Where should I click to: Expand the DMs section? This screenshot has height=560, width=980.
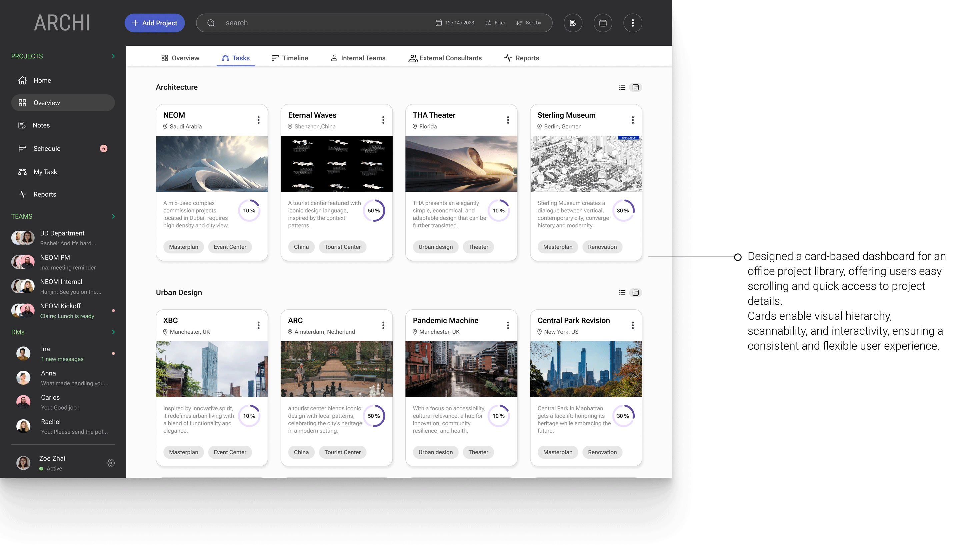pos(113,332)
